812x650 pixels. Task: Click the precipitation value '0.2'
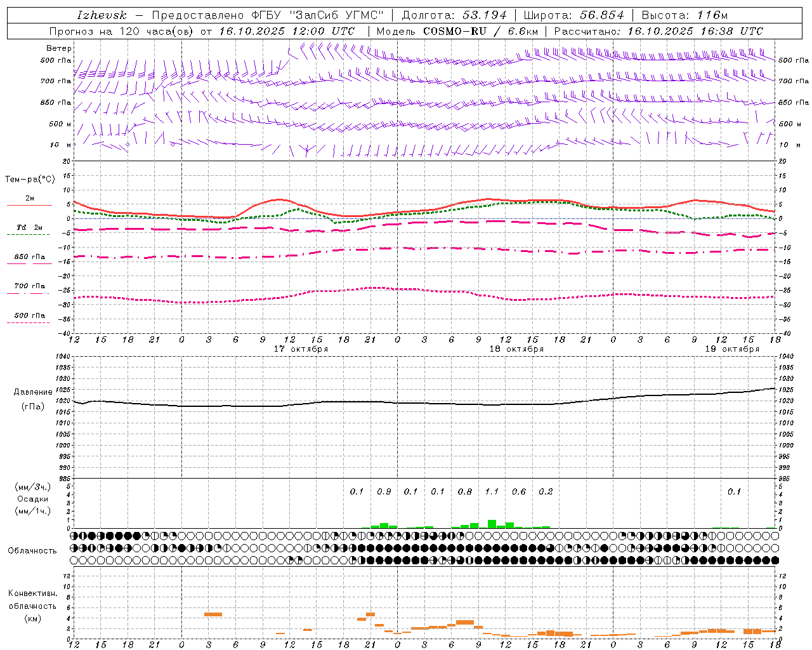[546, 491]
